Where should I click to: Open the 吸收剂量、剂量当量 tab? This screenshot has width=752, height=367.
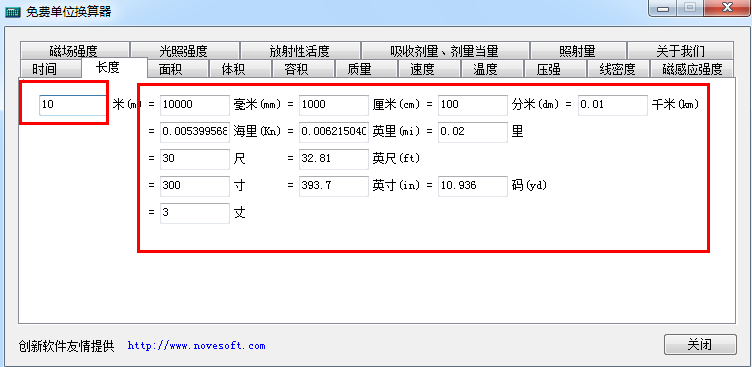[445, 50]
